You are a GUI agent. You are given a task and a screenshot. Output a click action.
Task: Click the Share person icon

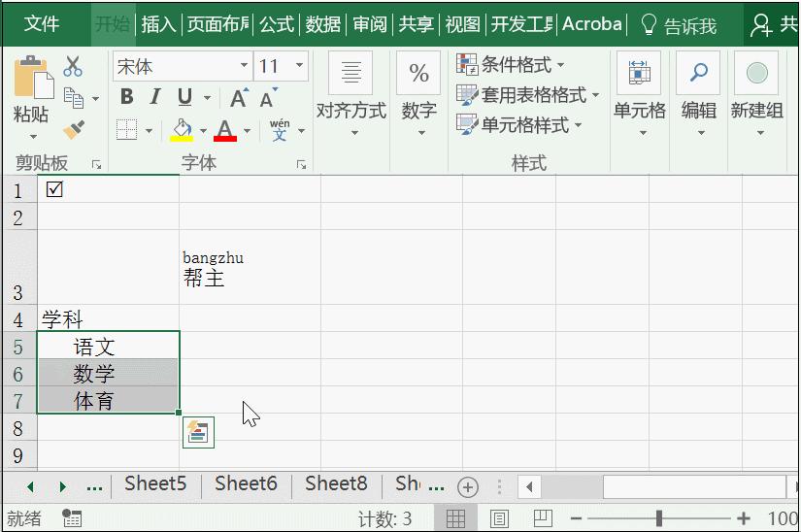point(760,24)
